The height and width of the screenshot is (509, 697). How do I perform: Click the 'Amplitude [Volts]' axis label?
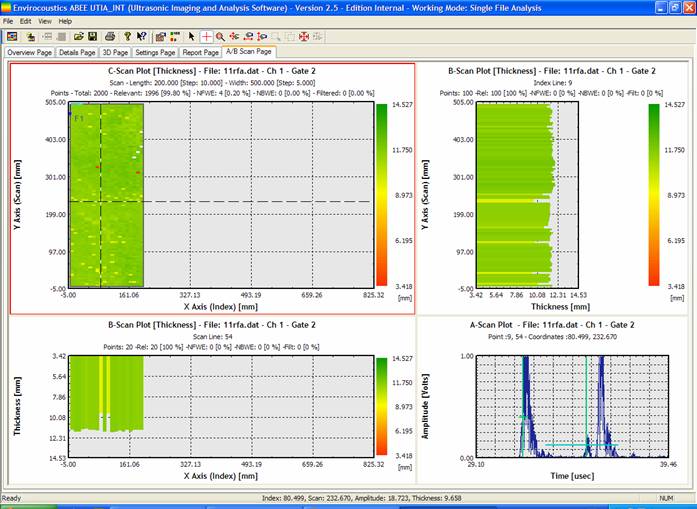425,406
